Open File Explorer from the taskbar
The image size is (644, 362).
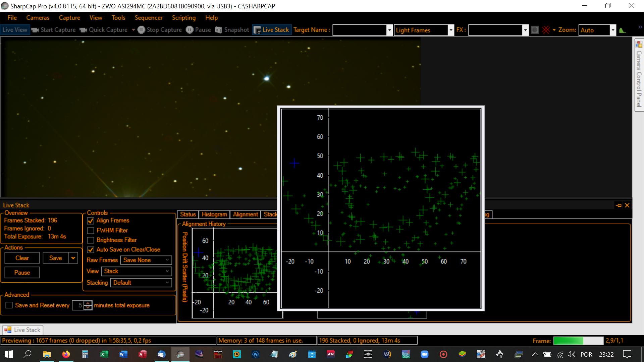pos(47,354)
